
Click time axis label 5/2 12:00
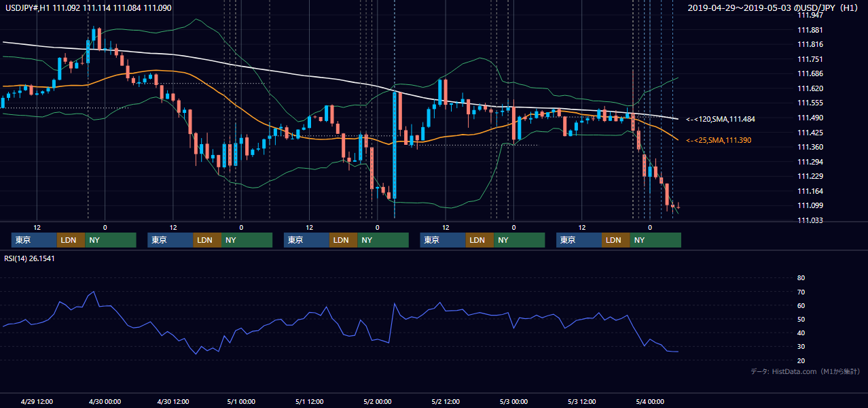pyautogui.click(x=446, y=401)
